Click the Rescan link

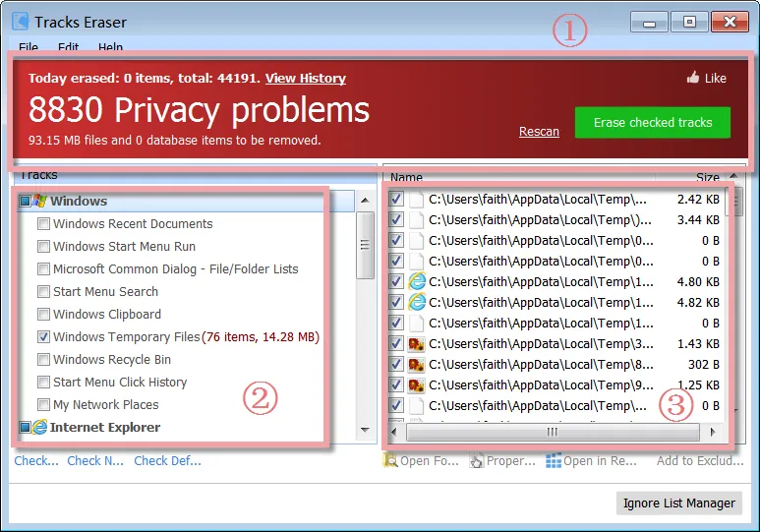(x=539, y=132)
